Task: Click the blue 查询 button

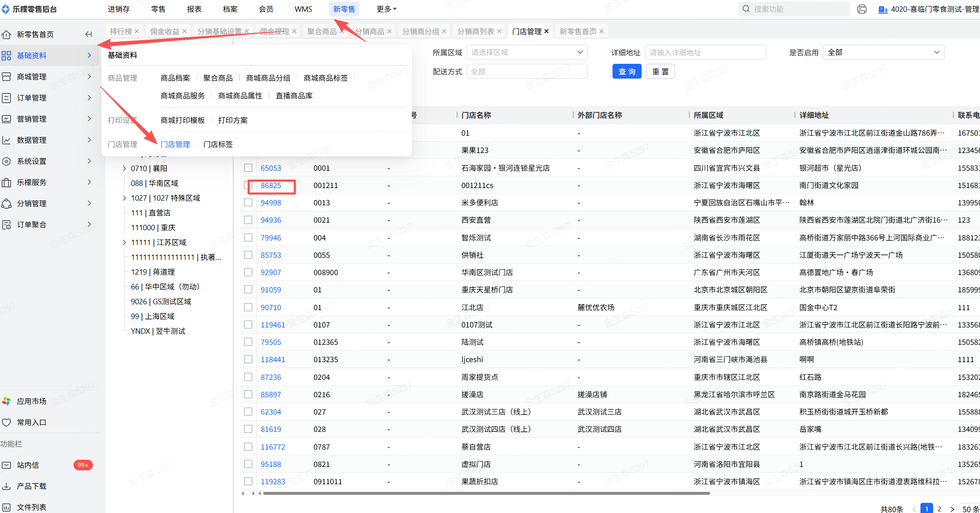Action: (x=626, y=71)
